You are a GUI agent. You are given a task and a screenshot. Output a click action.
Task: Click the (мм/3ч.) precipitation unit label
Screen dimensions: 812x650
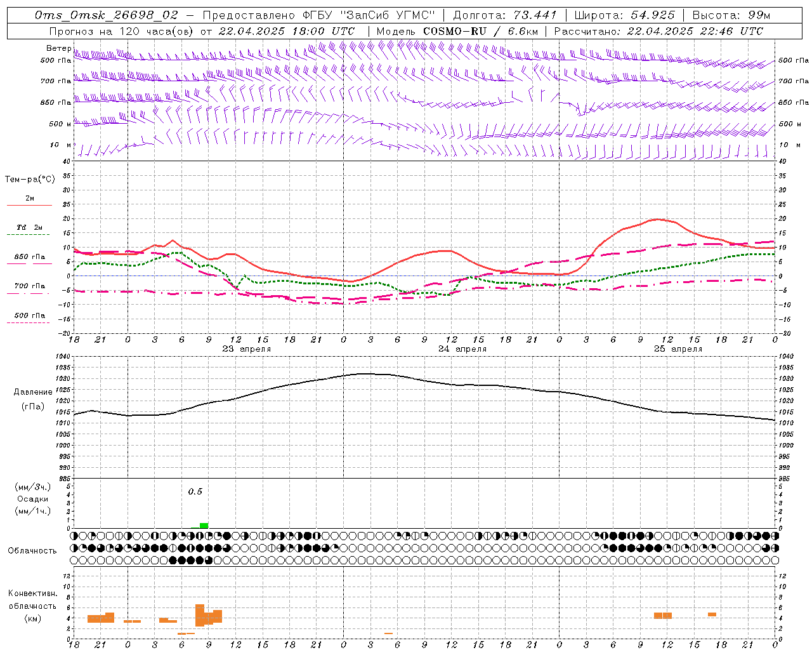(33, 487)
